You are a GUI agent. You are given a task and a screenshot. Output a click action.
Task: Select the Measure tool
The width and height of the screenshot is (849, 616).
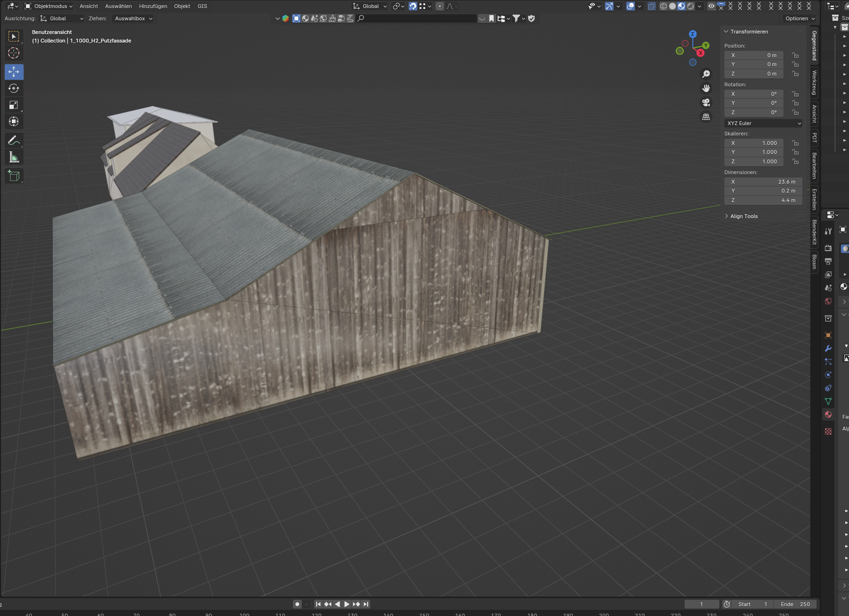click(x=14, y=158)
